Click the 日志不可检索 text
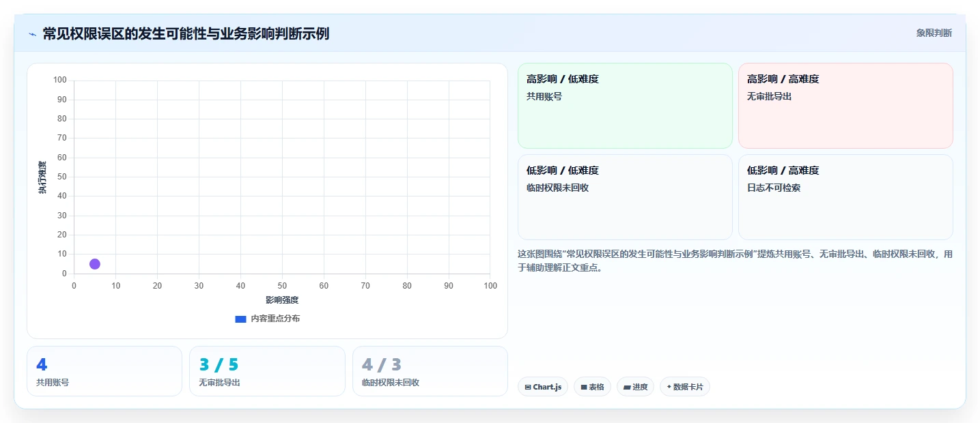980x423 pixels. [774, 188]
